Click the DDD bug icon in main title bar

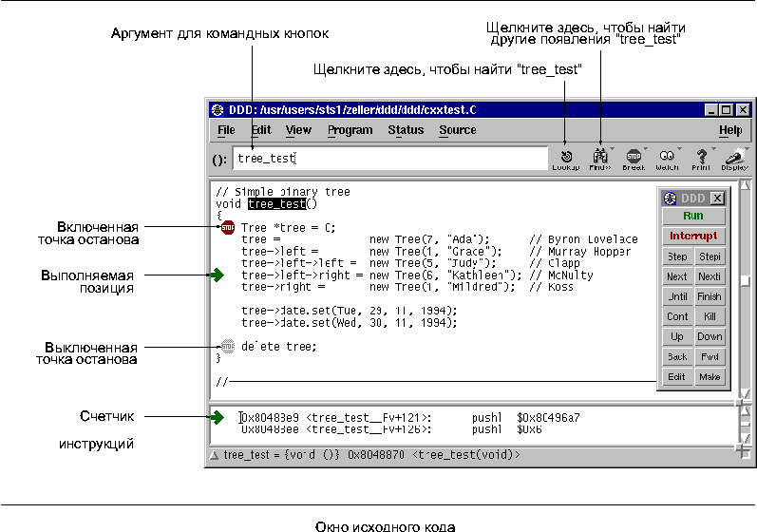tap(218, 110)
